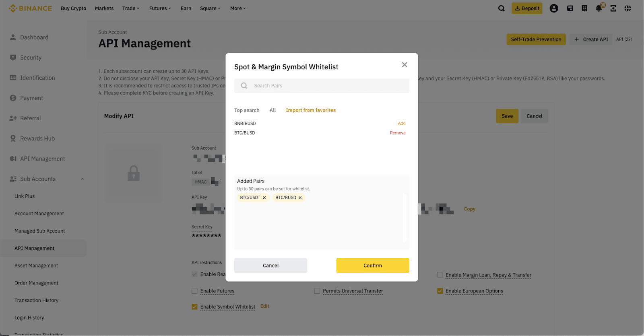644x336 pixels.
Task: Close the Symbol Whitelist dialog
Action: click(405, 65)
